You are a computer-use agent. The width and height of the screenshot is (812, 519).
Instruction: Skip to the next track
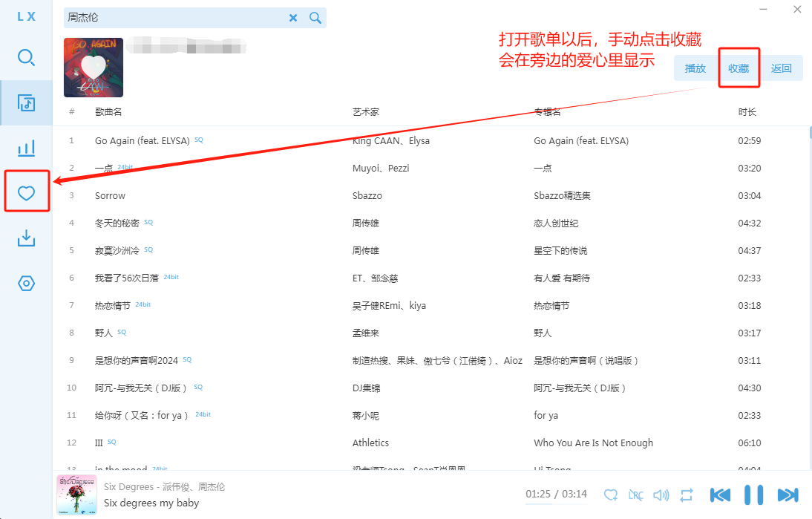788,494
